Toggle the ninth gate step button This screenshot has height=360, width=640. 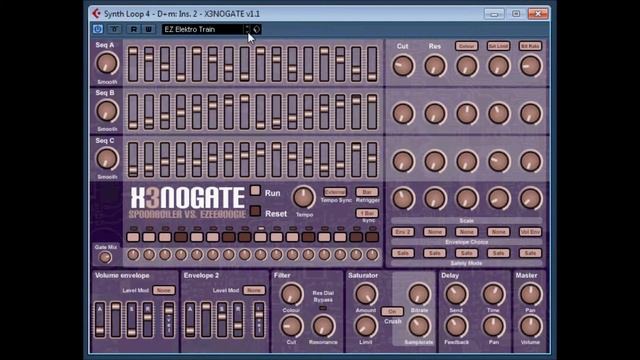coord(260,237)
